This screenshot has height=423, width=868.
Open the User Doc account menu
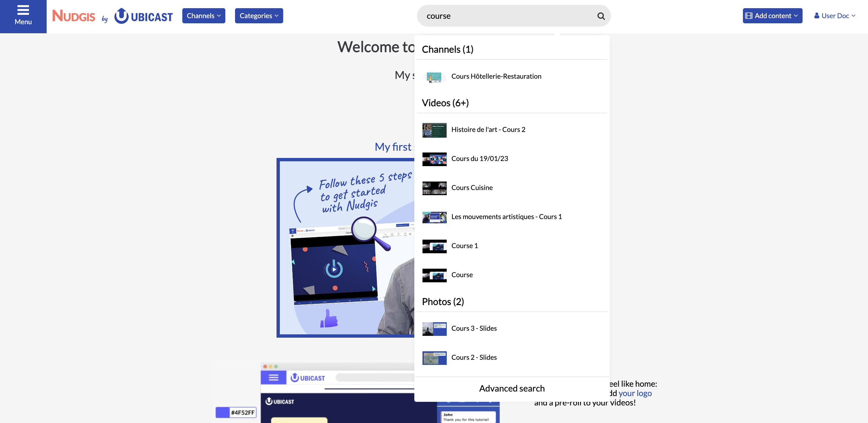[x=835, y=16]
